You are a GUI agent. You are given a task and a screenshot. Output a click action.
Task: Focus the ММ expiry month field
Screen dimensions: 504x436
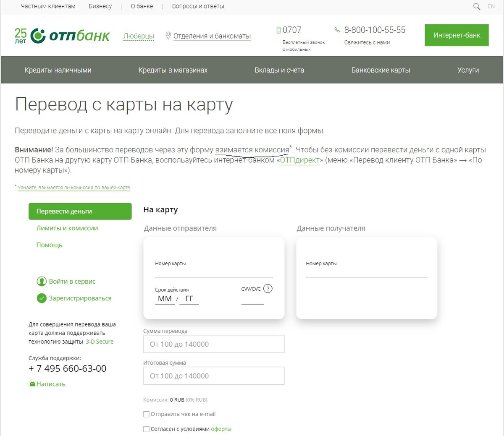pyautogui.click(x=165, y=299)
